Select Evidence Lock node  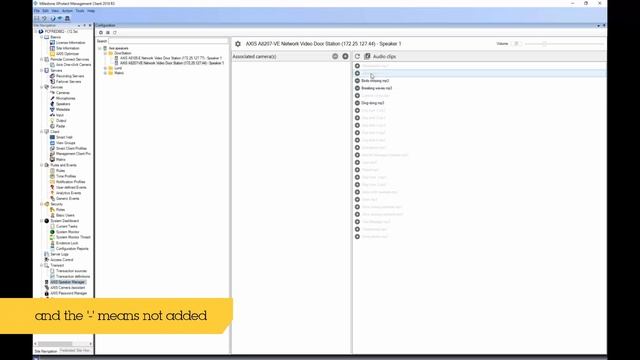67,243
